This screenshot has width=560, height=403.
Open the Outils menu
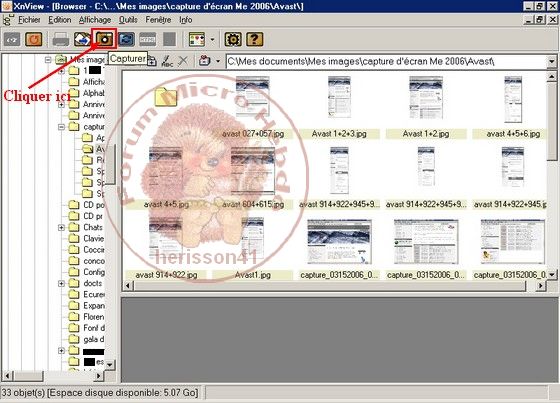point(128,20)
